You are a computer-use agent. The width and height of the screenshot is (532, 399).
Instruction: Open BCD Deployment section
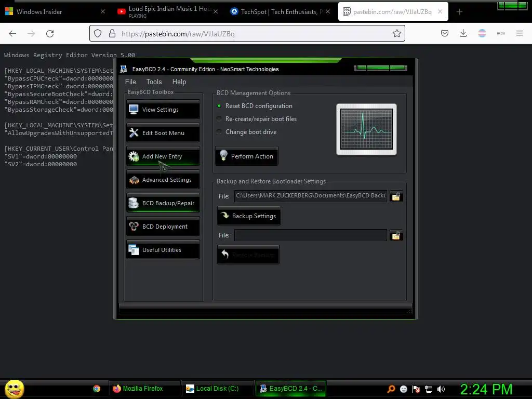(163, 227)
